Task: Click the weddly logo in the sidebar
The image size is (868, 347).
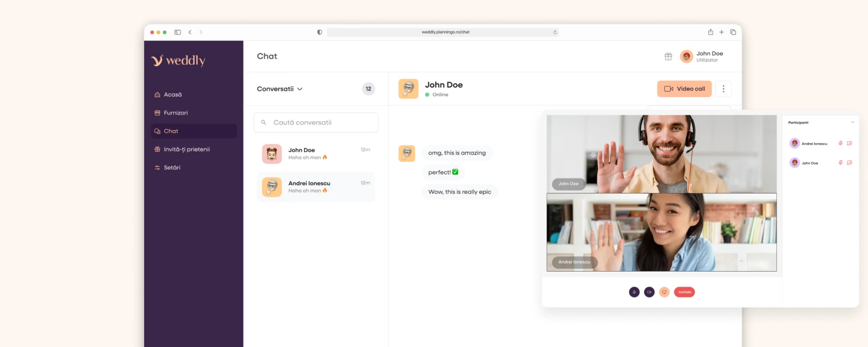Action: click(x=178, y=61)
